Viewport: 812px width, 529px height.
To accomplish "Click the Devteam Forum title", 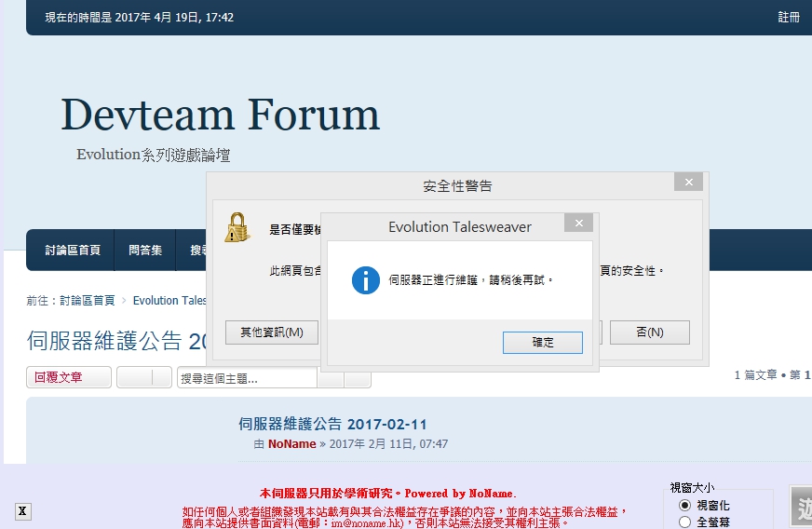I will (x=221, y=115).
